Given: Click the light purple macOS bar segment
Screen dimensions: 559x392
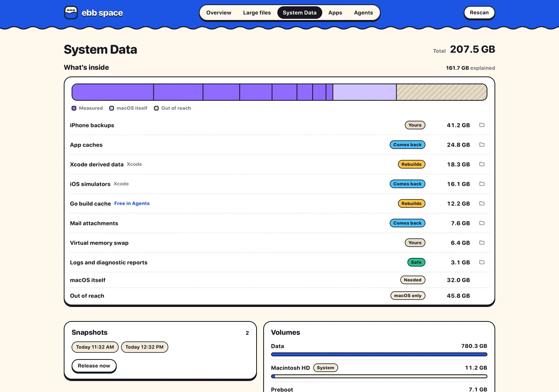Looking at the screenshot, I should [x=364, y=92].
